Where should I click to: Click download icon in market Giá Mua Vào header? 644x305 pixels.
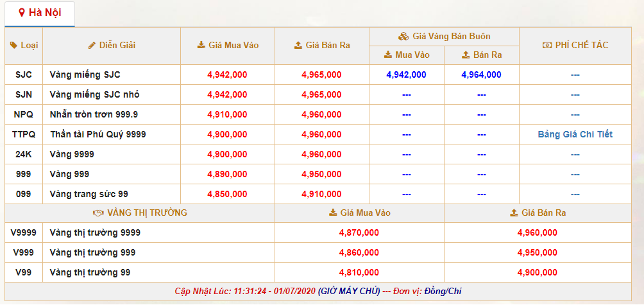[x=333, y=213]
